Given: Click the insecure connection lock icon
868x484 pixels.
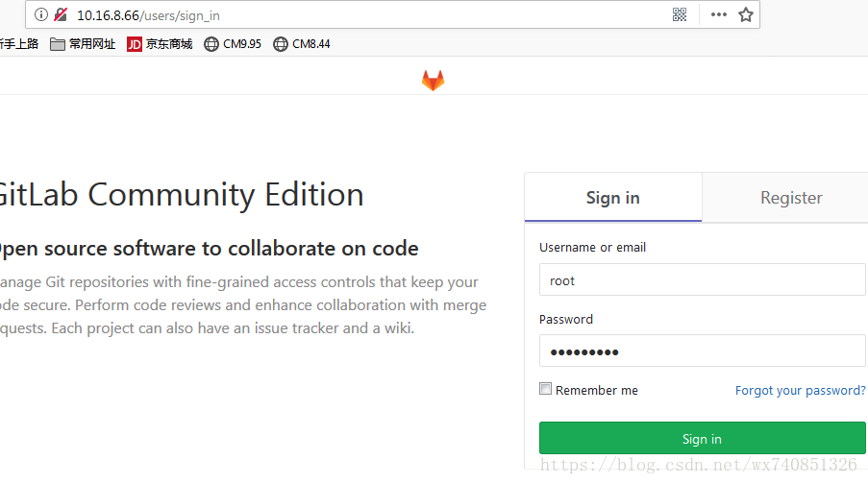Looking at the screenshot, I should [x=61, y=15].
